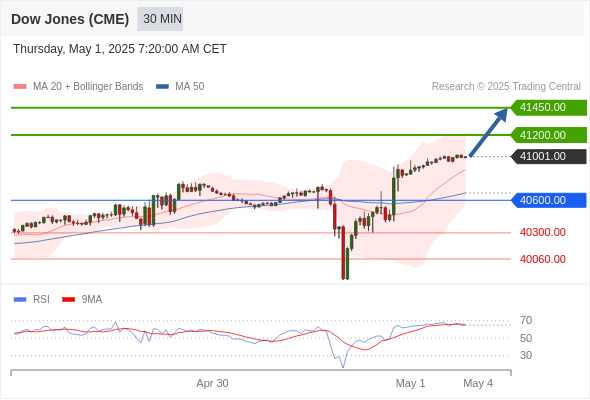Click the RSI blue legend marker
The image size is (590, 400).
pos(20,300)
